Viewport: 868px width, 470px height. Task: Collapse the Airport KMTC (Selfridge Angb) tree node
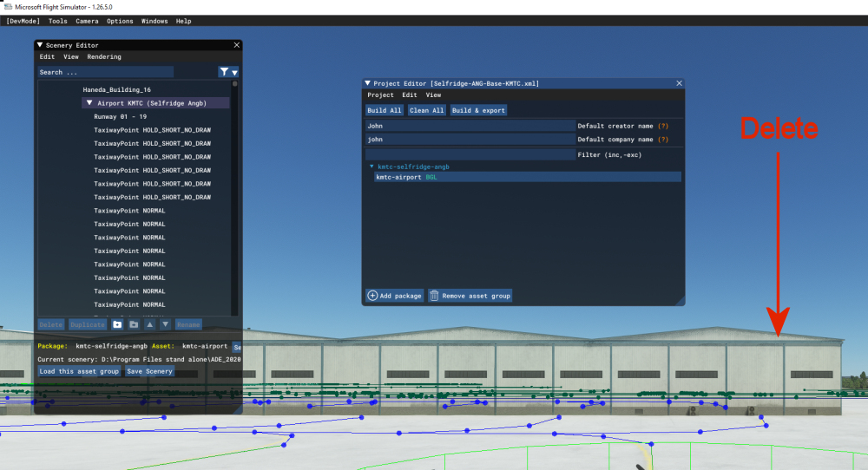89,103
